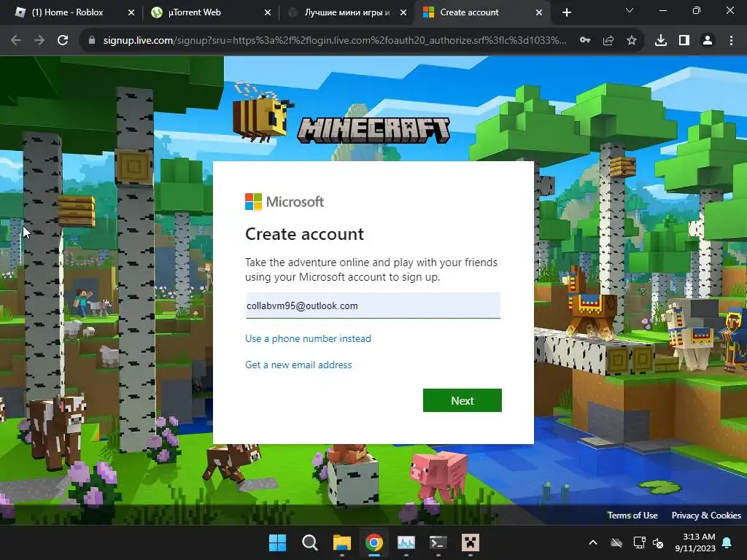Image resolution: width=747 pixels, height=560 pixels.
Task: Open saved passwords key icon
Action: coord(585,41)
